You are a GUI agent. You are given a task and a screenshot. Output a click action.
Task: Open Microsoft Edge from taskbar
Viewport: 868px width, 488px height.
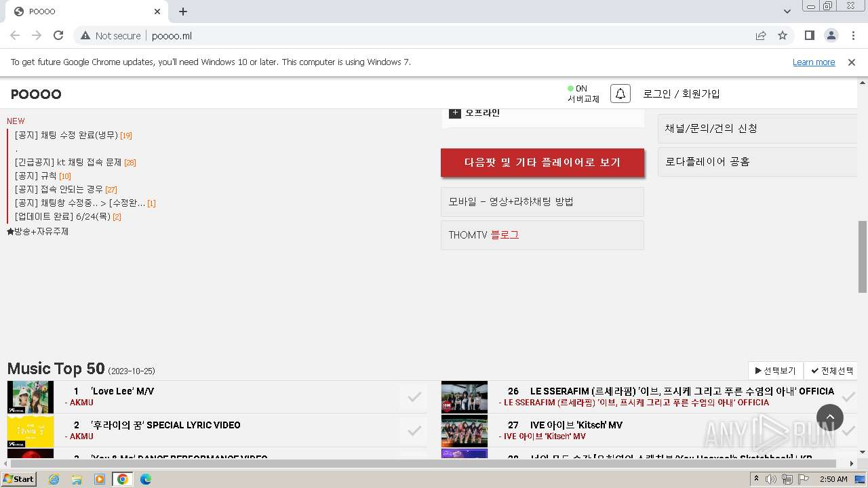146,479
